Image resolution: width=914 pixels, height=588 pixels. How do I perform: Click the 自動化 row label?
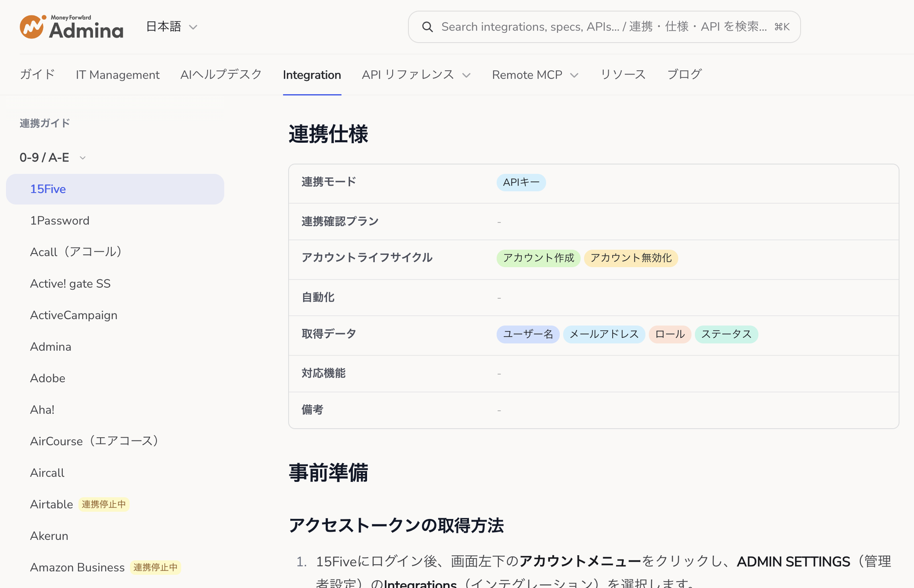318,297
